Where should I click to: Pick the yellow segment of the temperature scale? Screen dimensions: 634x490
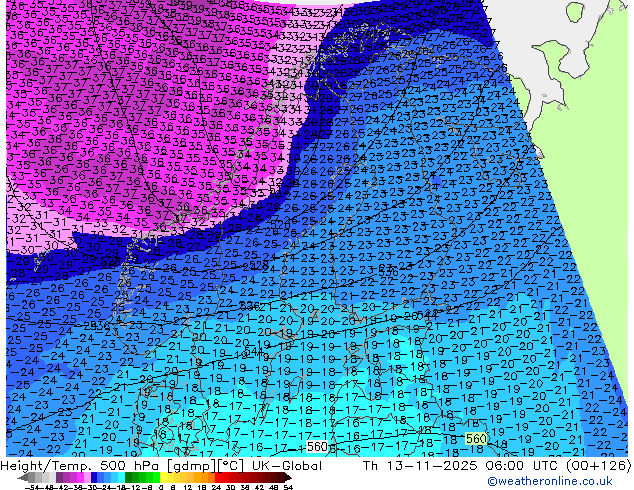163,478
